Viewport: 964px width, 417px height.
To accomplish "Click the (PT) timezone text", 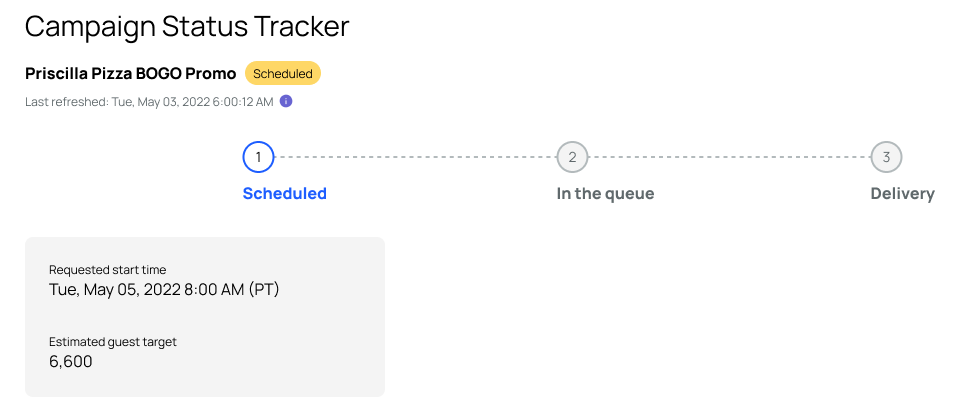I will (x=264, y=290).
